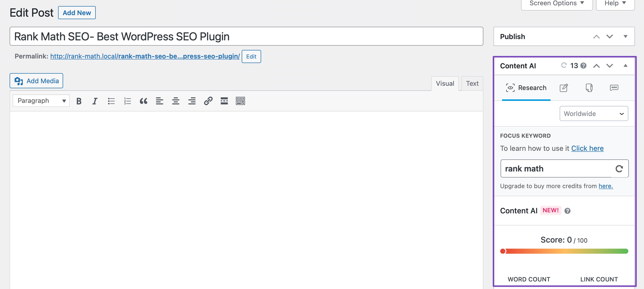Open the Worldwide country dropdown
This screenshot has height=289, width=644.
[594, 114]
